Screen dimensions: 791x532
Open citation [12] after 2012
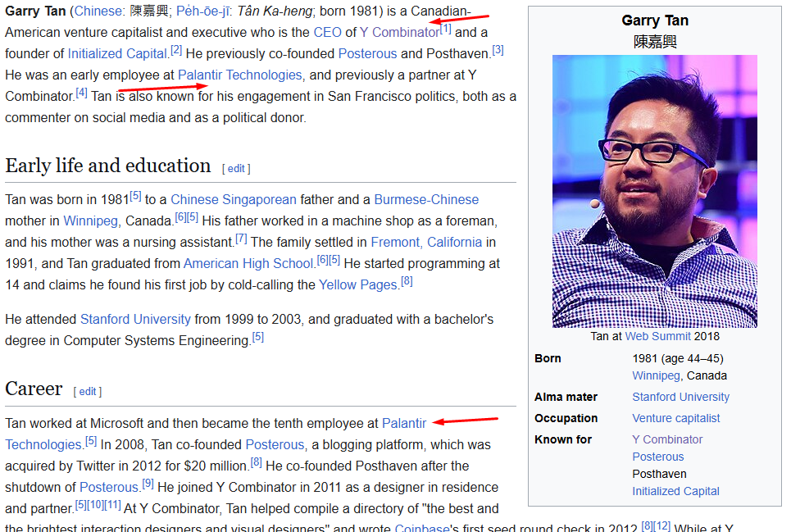pyautogui.click(x=661, y=526)
